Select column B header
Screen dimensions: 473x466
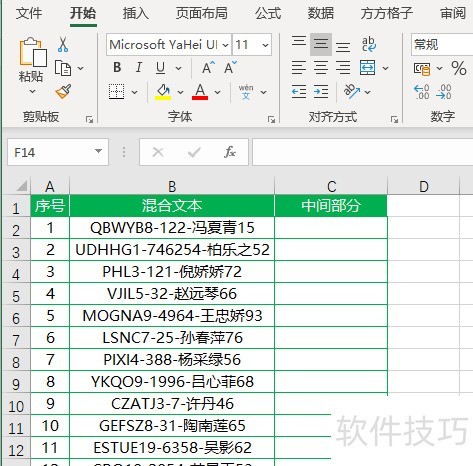tap(172, 186)
